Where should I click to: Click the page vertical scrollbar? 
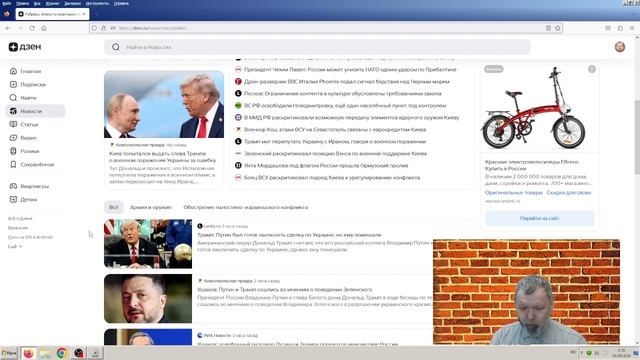click(x=637, y=137)
